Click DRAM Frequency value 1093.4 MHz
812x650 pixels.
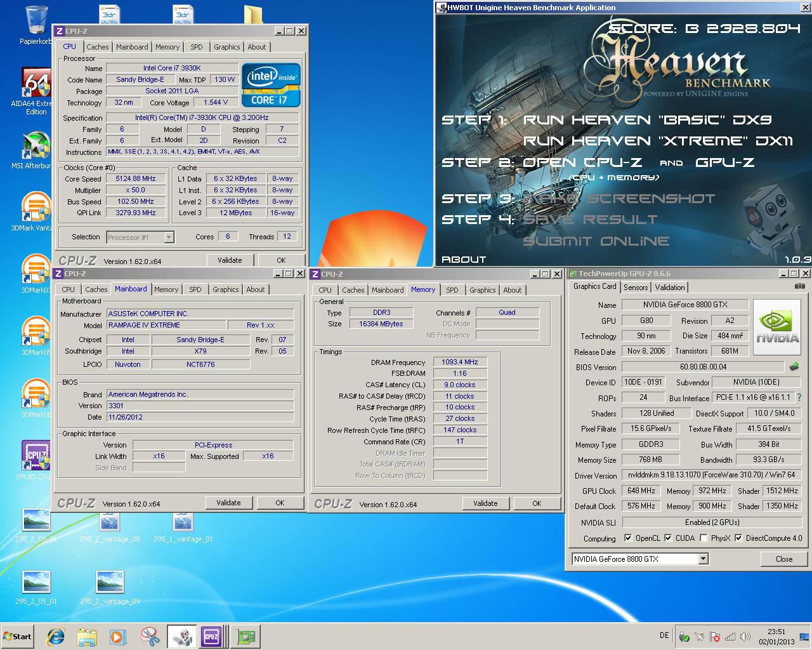pyautogui.click(x=460, y=362)
